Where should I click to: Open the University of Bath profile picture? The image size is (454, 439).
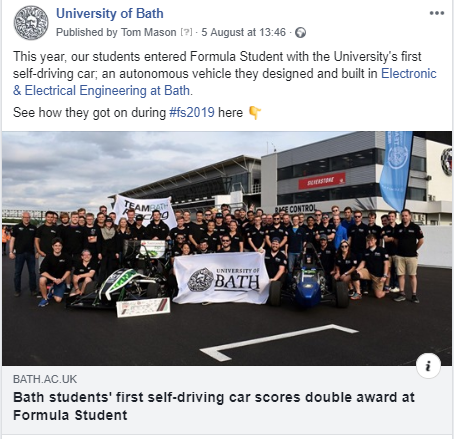(31, 22)
